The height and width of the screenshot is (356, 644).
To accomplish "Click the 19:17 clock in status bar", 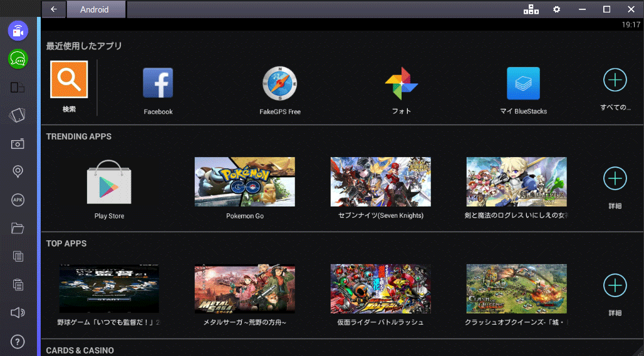I will point(631,24).
